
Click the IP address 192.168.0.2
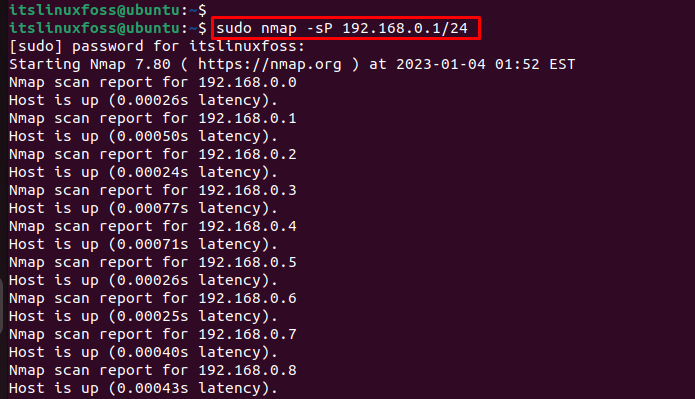tap(247, 154)
